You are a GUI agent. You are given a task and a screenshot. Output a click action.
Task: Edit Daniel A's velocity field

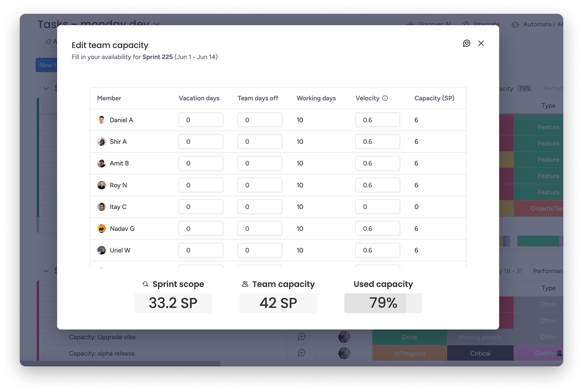377,120
